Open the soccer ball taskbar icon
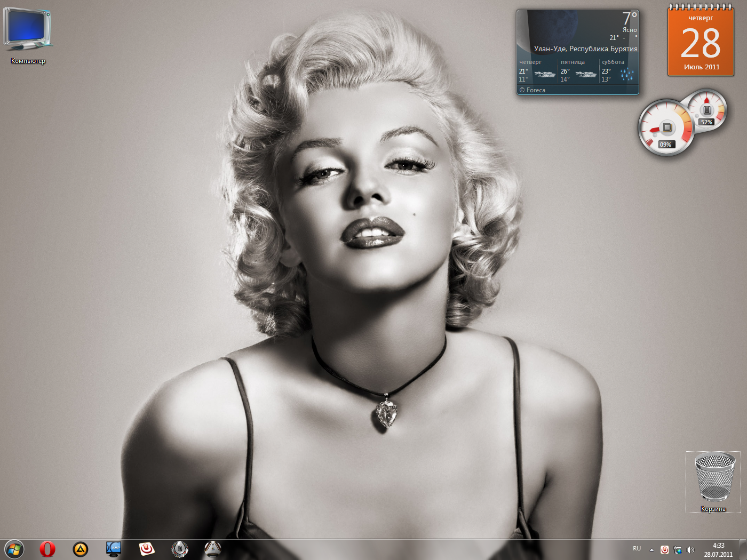This screenshot has width=747, height=560. [213, 549]
